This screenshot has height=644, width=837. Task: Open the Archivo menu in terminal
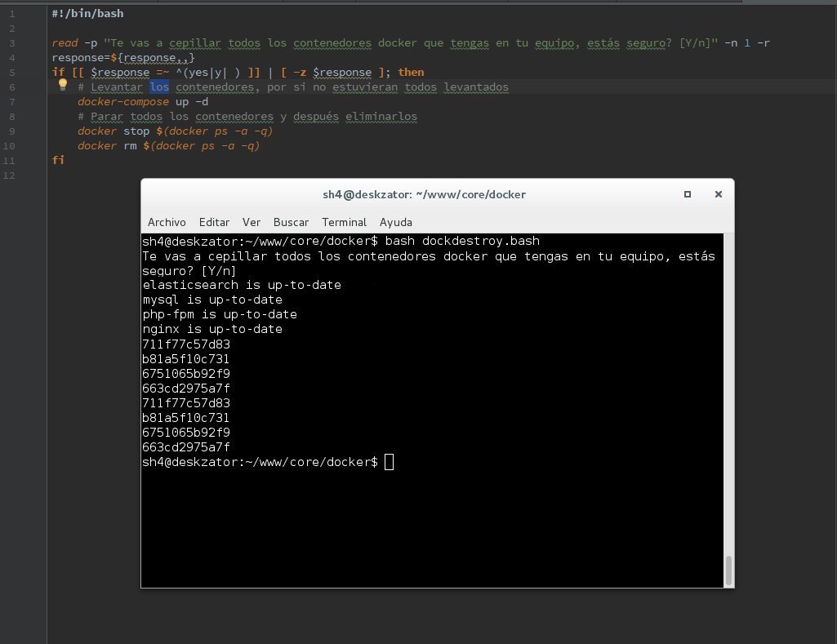[x=167, y=222]
